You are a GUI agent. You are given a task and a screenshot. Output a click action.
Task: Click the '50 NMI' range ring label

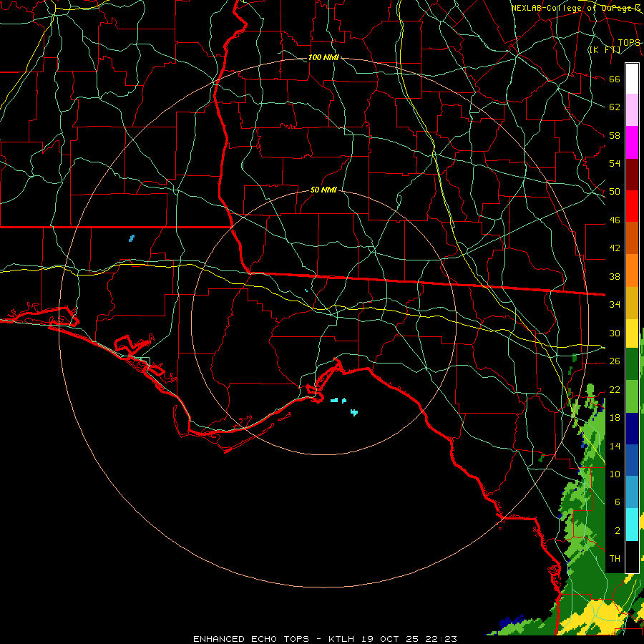(x=323, y=190)
